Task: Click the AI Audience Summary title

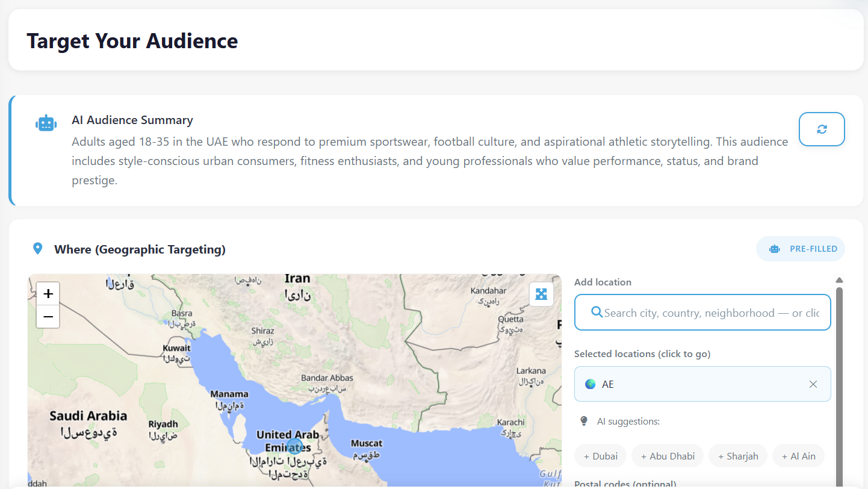Action: [x=132, y=120]
